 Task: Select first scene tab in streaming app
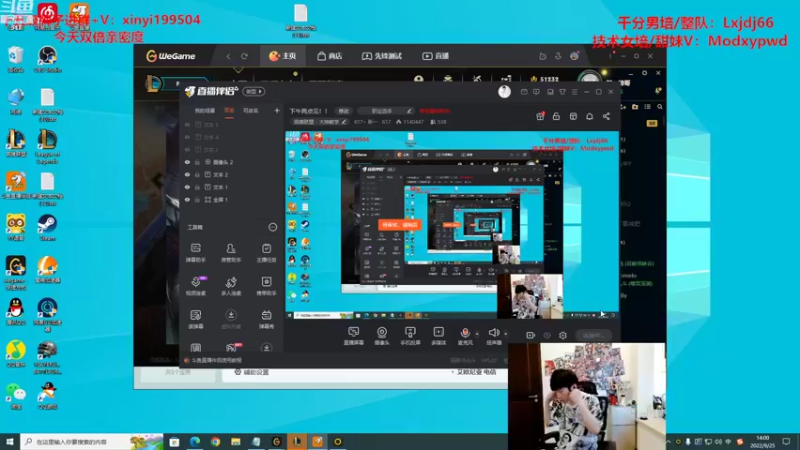click(205, 111)
